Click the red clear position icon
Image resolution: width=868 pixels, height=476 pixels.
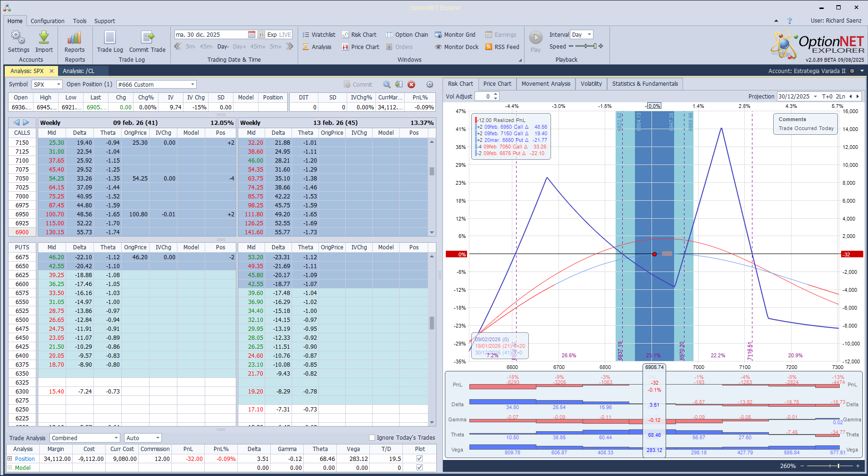click(x=411, y=85)
